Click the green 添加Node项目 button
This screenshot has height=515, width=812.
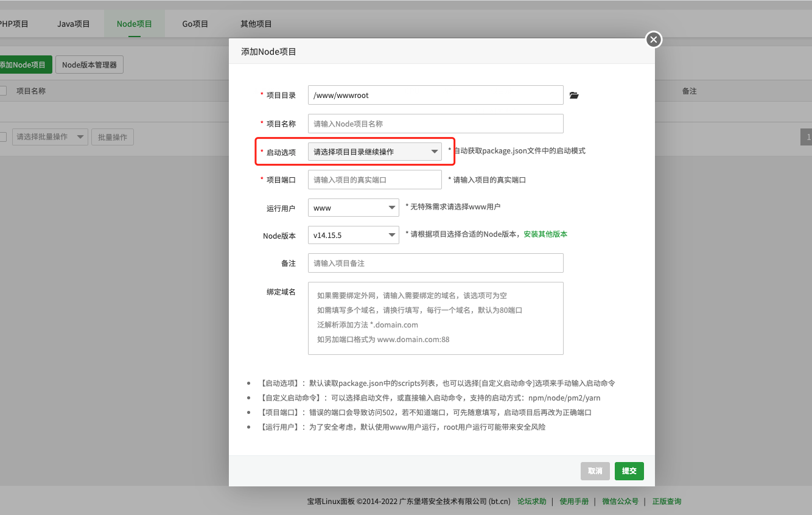(25, 65)
